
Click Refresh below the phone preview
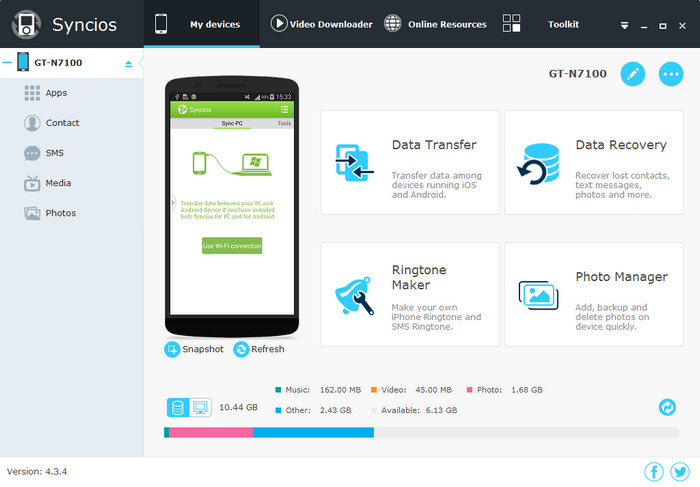pos(259,349)
